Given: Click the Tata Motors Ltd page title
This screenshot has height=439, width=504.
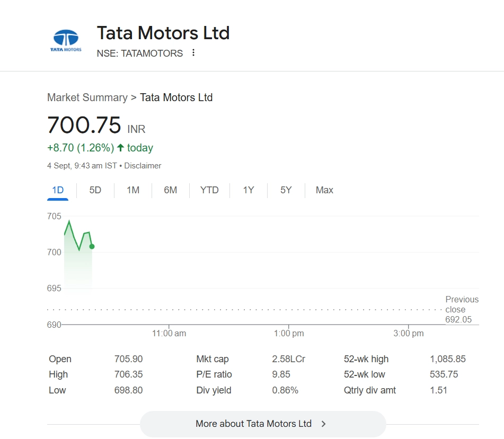Looking at the screenshot, I should pos(163,33).
